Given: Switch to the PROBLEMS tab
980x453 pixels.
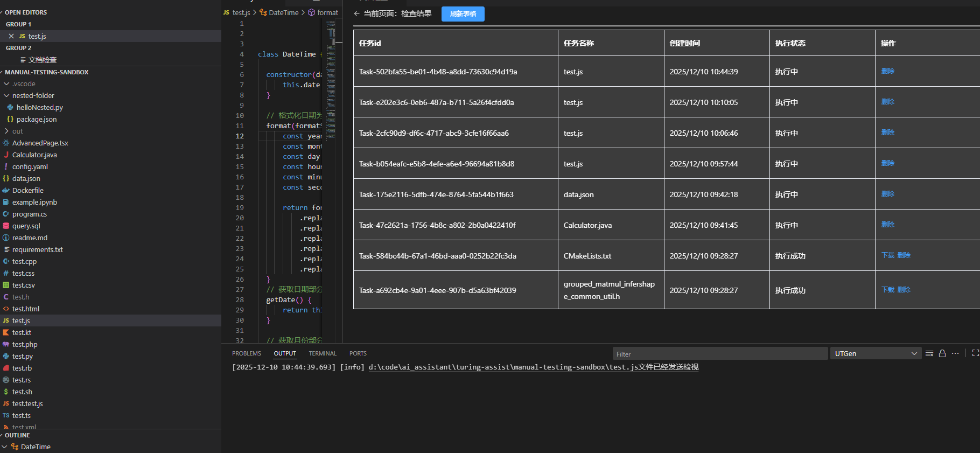Looking at the screenshot, I should 246,353.
